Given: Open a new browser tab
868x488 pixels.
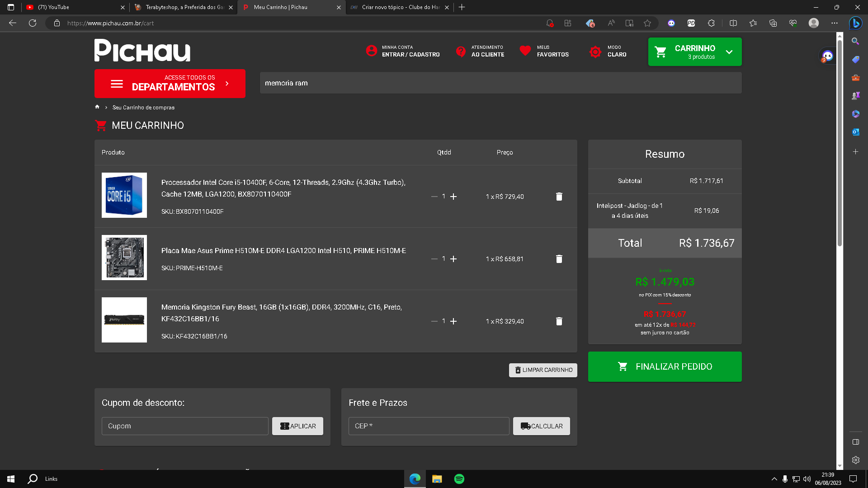Looking at the screenshot, I should pos(462,7).
